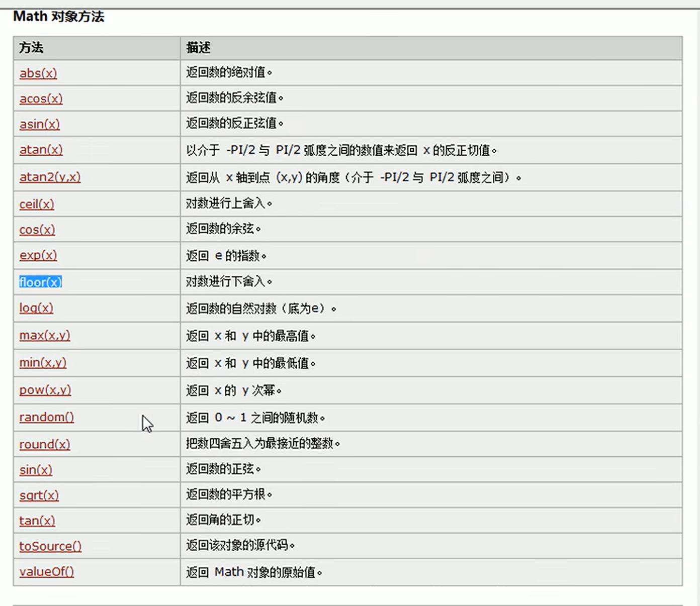700x606 pixels.
Task: Open the ceil(x) method link
Action: coord(37,204)
